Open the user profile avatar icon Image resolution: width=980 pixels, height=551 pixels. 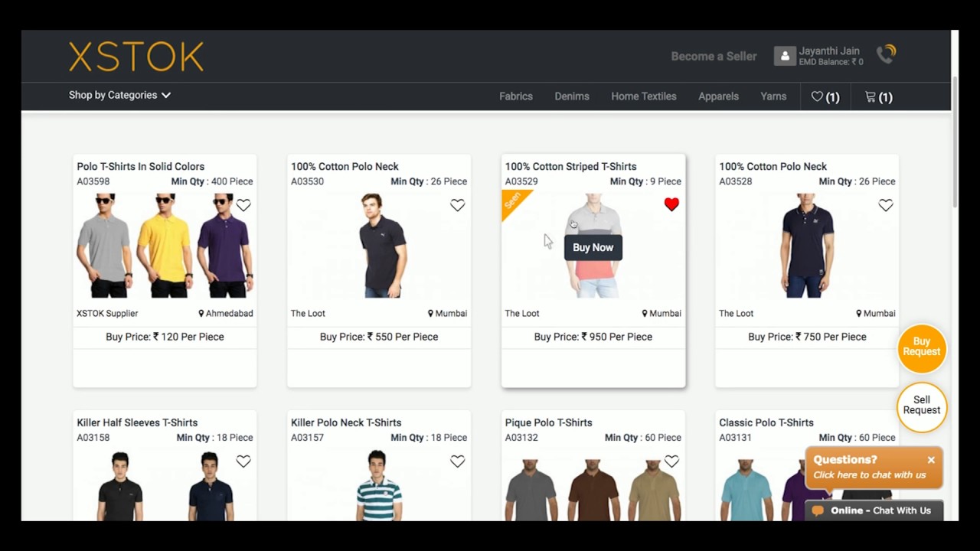[785, 56]
